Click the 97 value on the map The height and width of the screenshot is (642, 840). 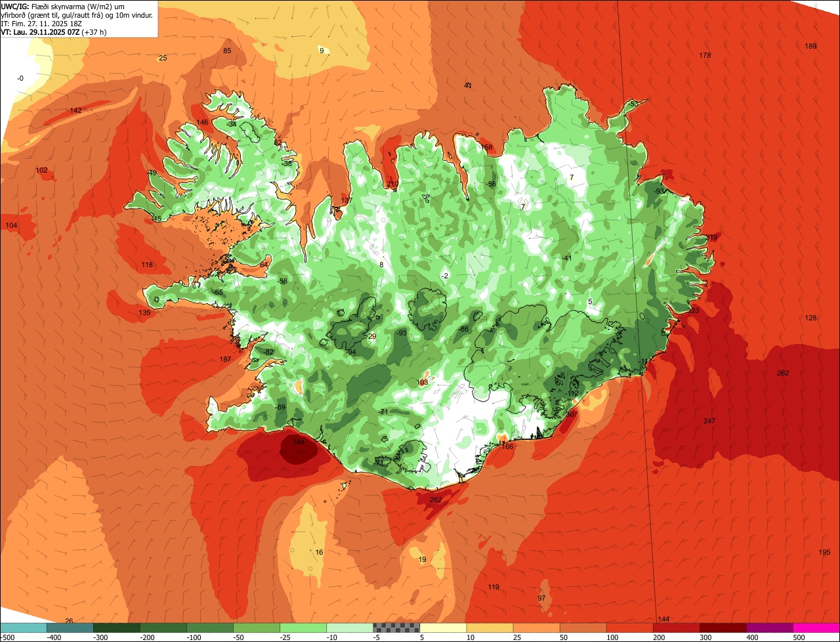point(541,598)
